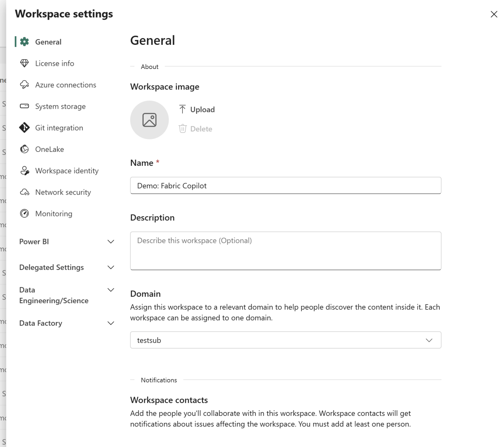
Task: Click the General gear icon
Action: click(25, 42)
